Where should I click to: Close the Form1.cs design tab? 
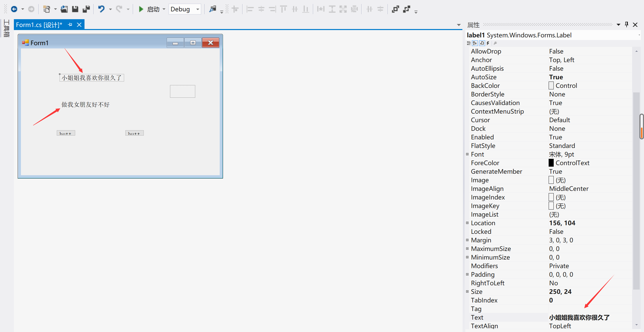(79, 25)
